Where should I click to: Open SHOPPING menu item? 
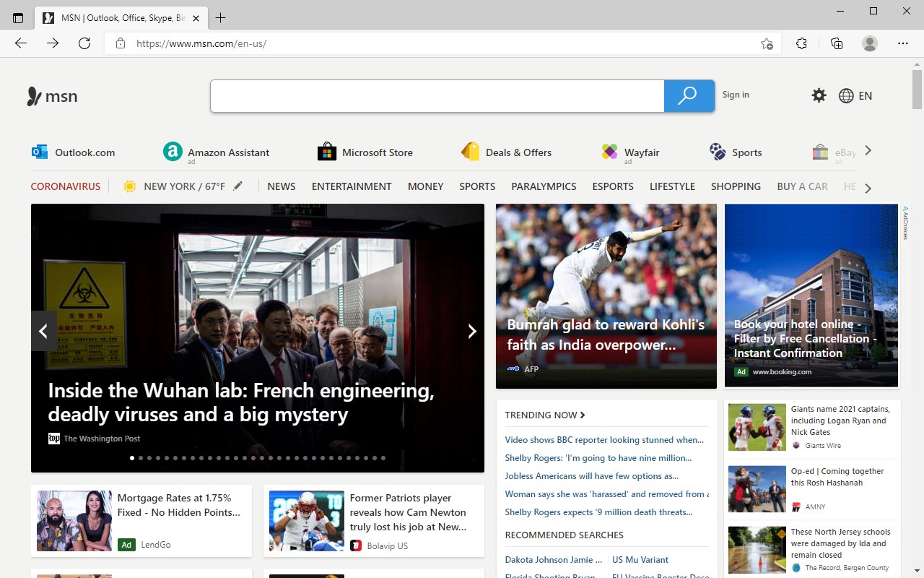click(x=736, y=186)
